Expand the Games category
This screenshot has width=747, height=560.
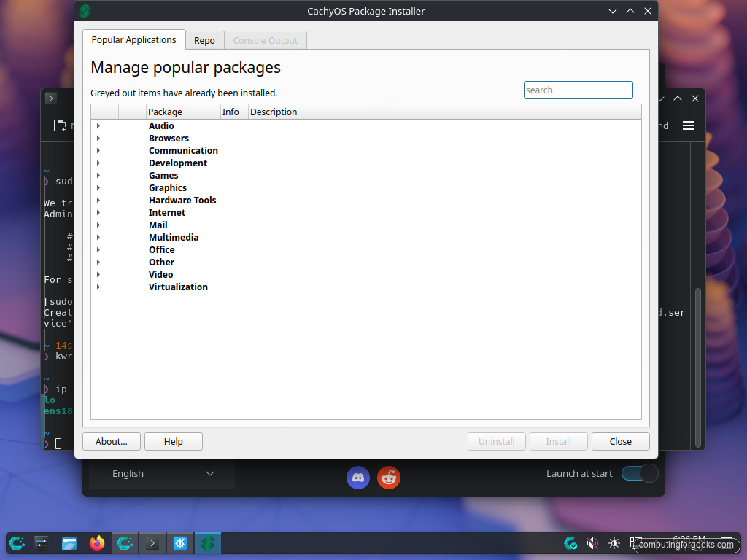pos(98,175)
